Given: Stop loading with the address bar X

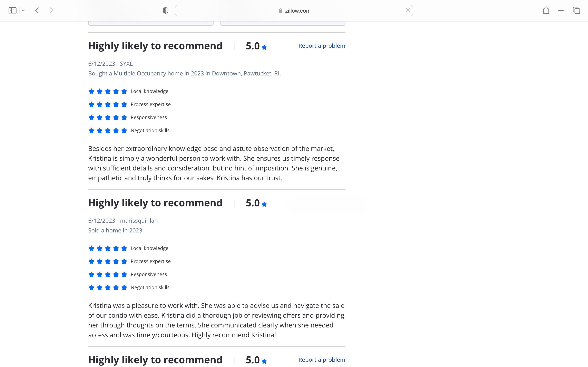Looking at the screenshot, I should pos(408,10).
